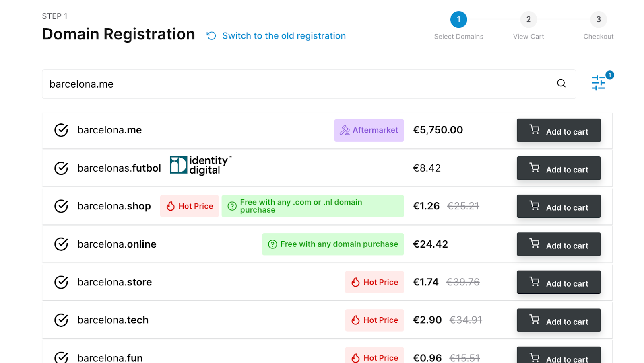Click Hot Price badge for barcelona.store
The height and width of the screenshot is (363, 644).
pyautogui.click(x=374, y=282)
